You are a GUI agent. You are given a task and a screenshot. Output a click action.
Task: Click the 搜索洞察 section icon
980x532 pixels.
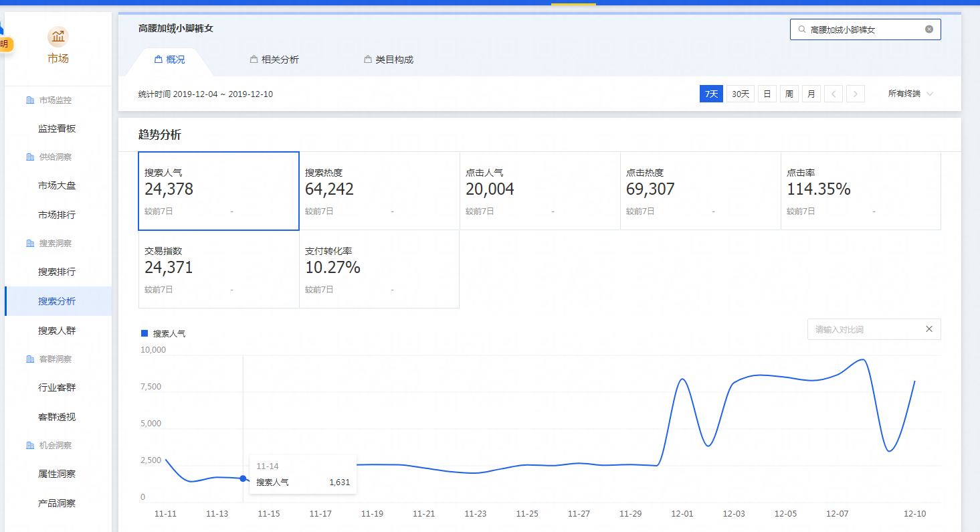29,244
